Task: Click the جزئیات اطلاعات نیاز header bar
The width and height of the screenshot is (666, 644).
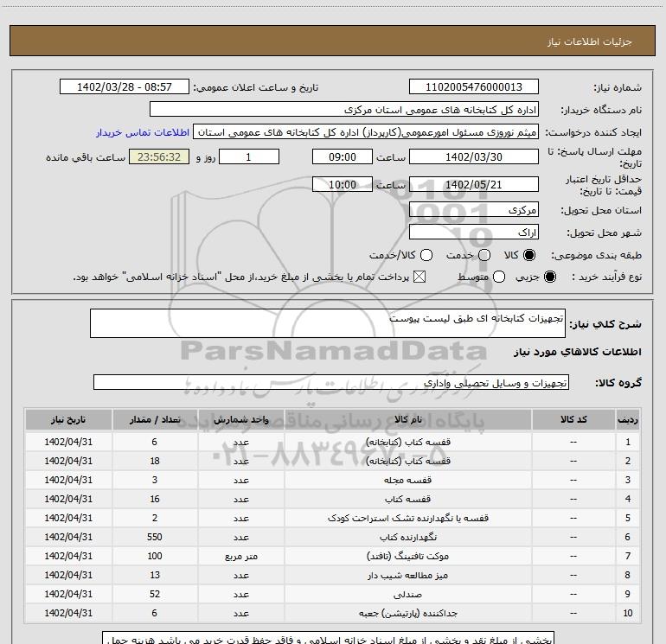Action: coord(333,41)
